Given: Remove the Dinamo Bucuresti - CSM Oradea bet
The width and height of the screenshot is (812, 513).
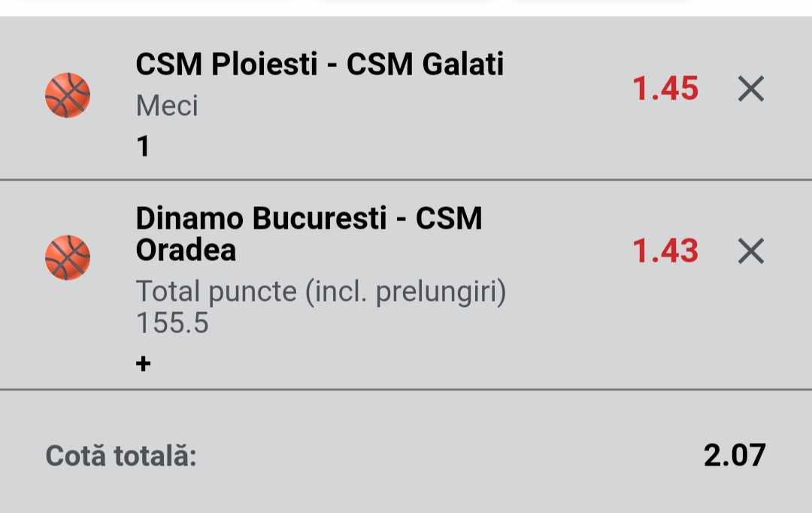Looking at the screenshot, I should 750,251.
